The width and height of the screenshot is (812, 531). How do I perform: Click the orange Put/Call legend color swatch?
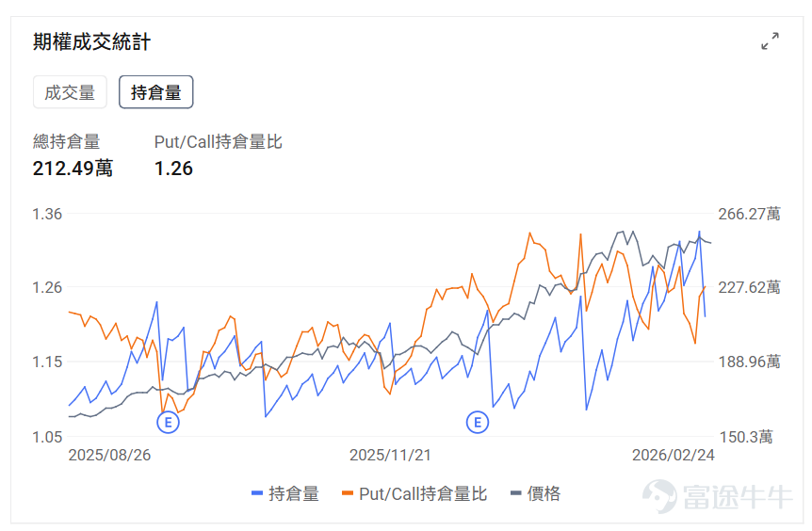pyautogui.click(x=348, y=493)
